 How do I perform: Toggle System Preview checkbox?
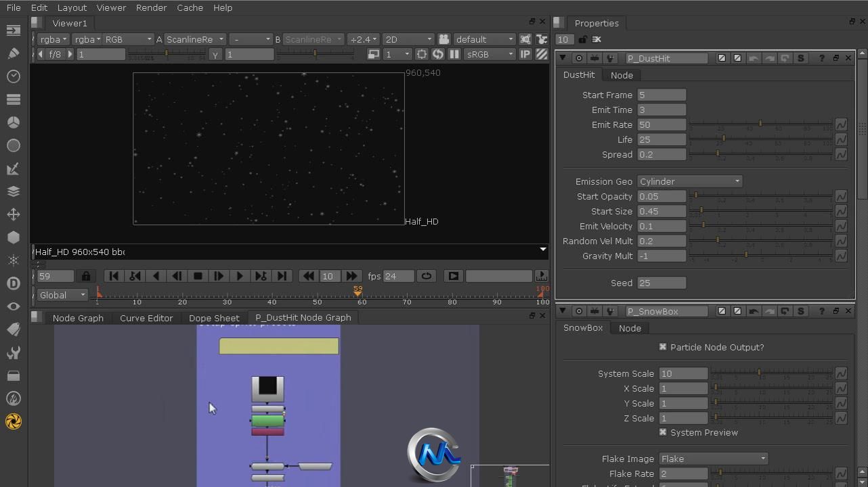click(663, 432)
